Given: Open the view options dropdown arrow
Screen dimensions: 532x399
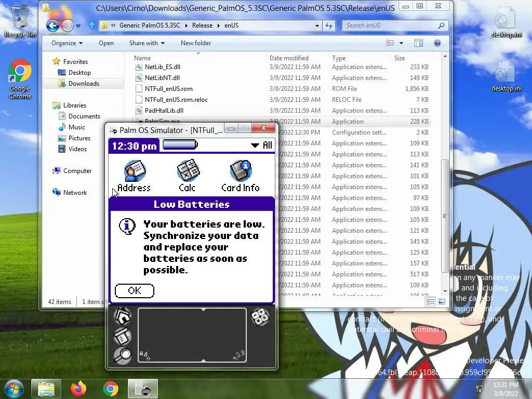Looking at the screenshot, I should pos(402,43).
